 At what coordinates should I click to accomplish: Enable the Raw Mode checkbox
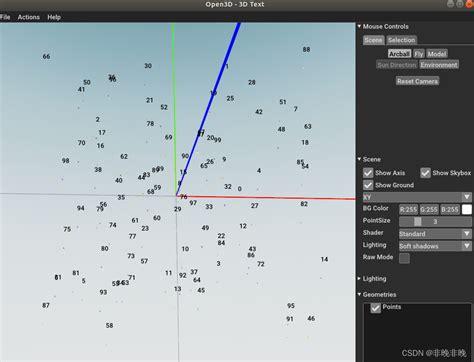pyautogui.click(x=404, y=258)
